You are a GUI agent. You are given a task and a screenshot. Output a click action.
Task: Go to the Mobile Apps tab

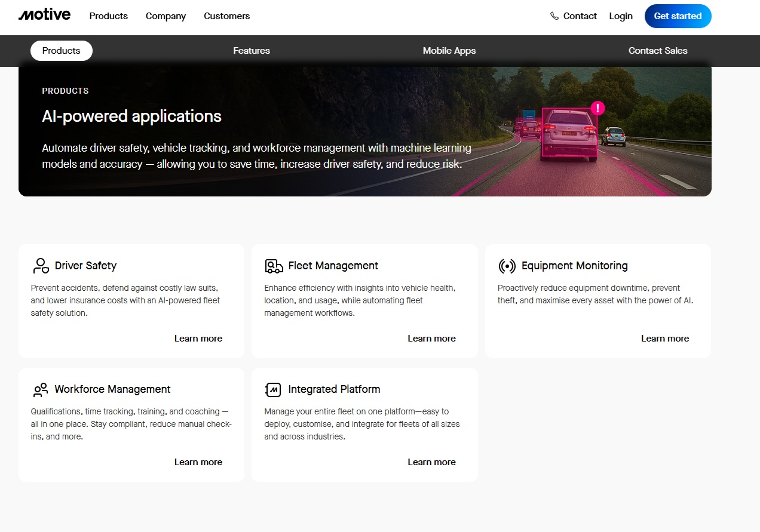[449, 51]
